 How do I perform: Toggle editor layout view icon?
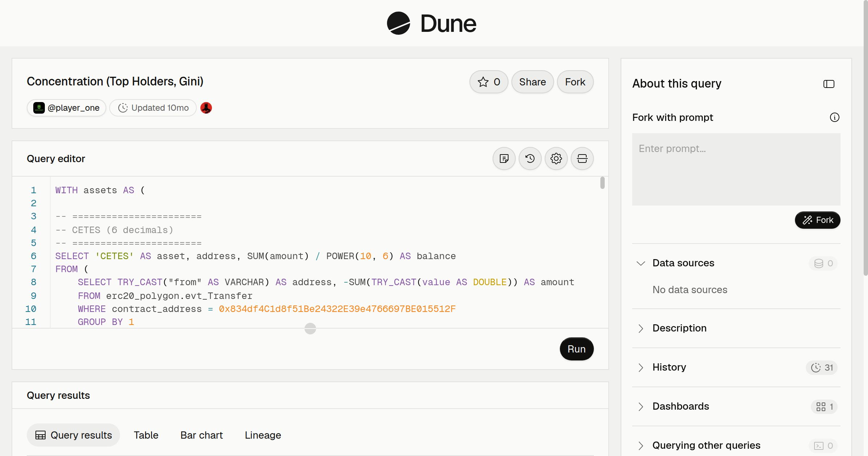582,159
